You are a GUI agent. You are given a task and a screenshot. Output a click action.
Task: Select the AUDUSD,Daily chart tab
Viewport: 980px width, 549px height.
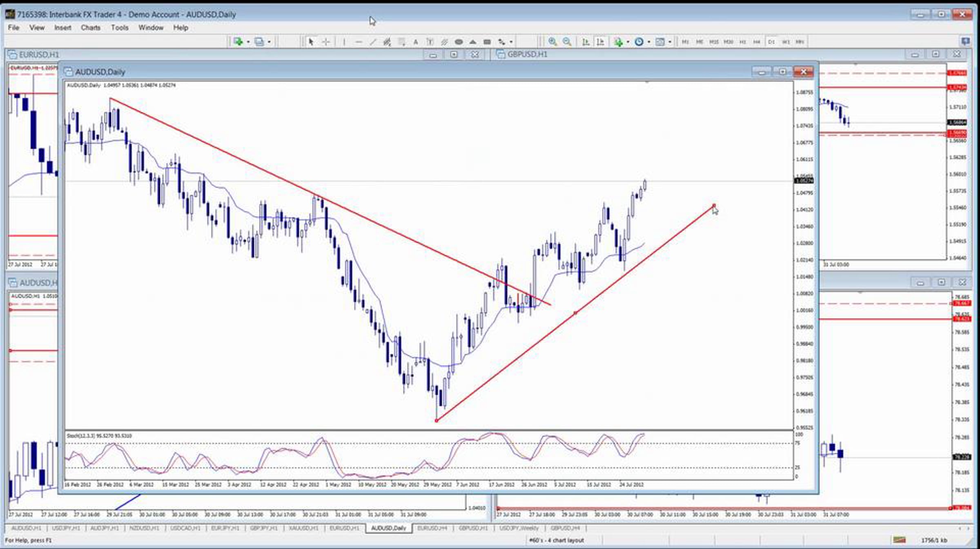(x=389, y=528)
